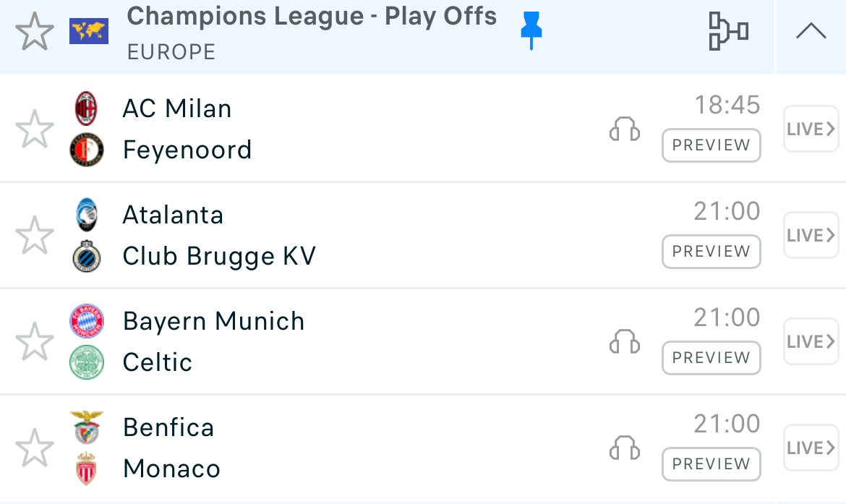Click the headphones icon for Bayern Munich match
This screenshot has height=504, width=846.
click(625, 342)
